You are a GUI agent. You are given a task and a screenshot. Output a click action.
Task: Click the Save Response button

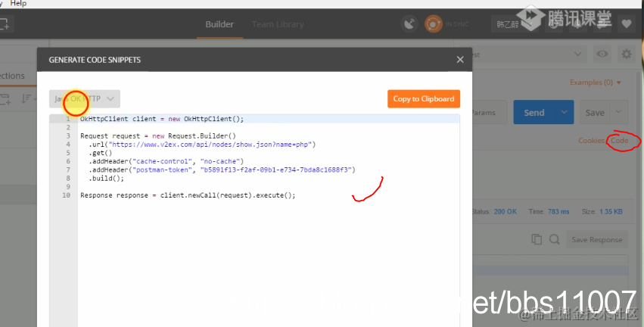pyautogui.click(x=597, y=239)
